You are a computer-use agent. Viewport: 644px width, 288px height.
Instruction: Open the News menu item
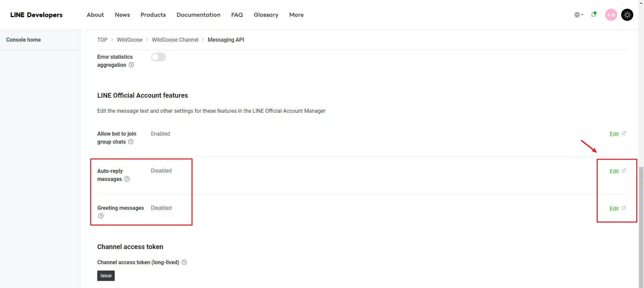click(x=122, y=15)
